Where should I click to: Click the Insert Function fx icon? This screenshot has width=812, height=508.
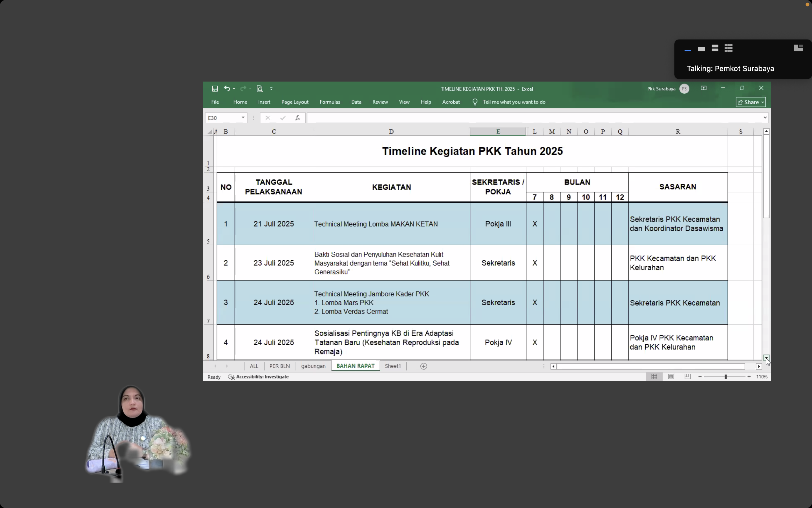[298, 118]
